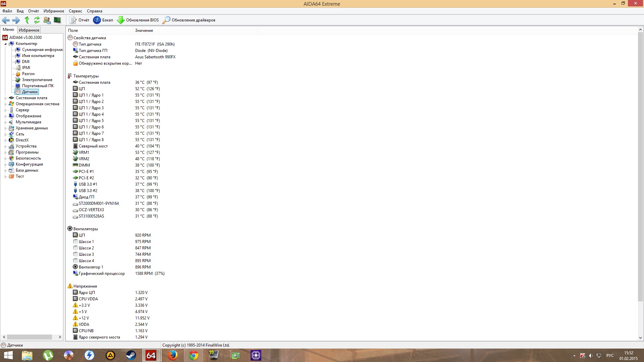
Task: Click the vertical scrollbar down arrow
Action: pyautogui.click(x=640, y=338)
